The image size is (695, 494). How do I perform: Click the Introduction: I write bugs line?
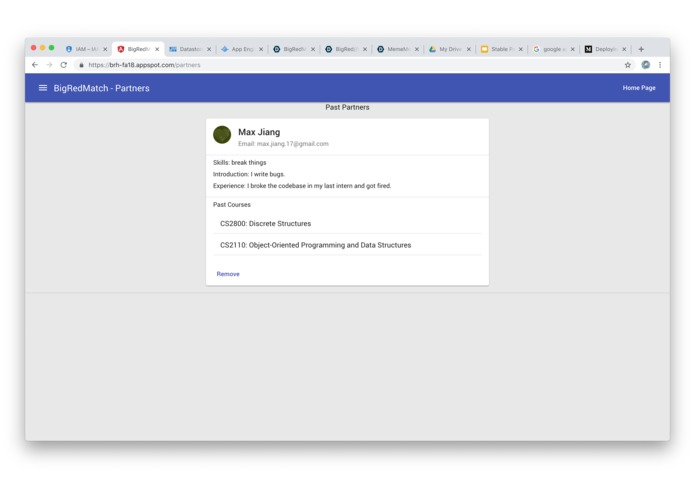[x=249, y=174]
